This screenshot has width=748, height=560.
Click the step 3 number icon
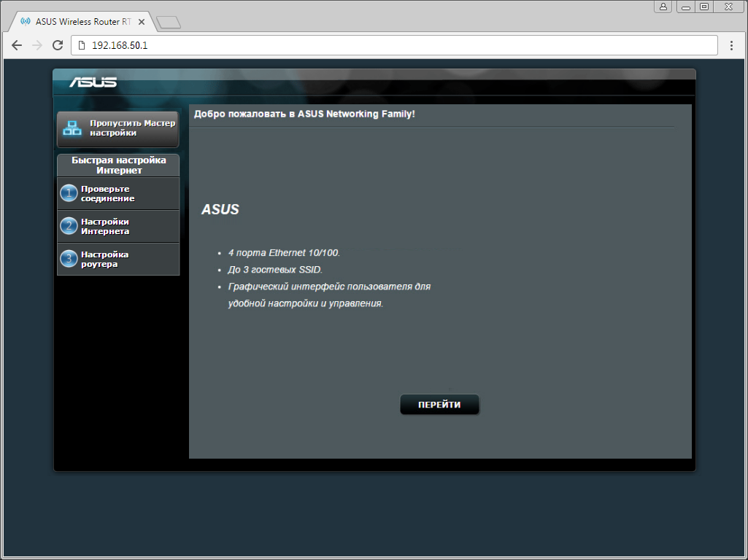click(69, 259)
